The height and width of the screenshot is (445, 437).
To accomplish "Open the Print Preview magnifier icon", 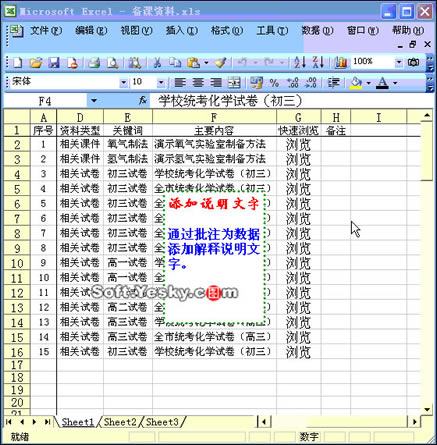I will [x=113, y=62].
